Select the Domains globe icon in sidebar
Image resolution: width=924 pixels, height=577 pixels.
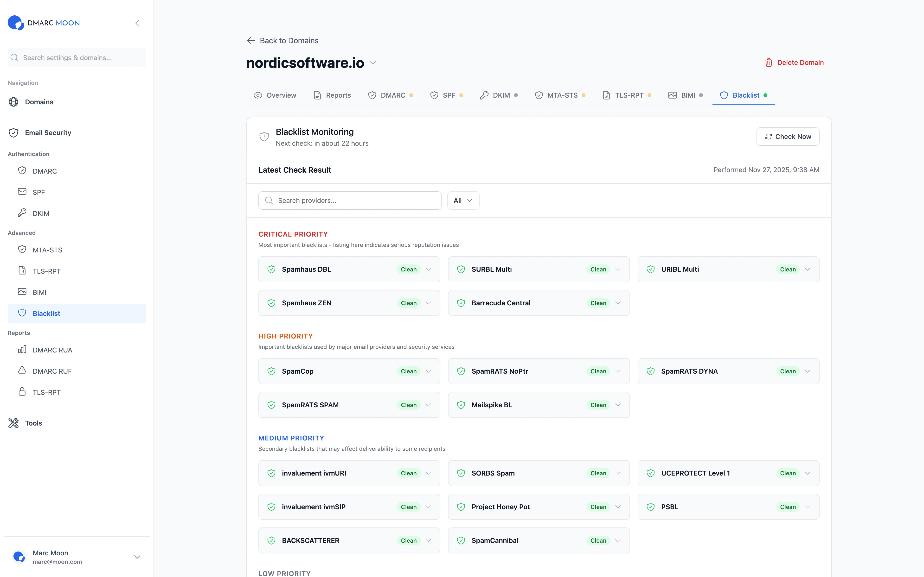click(14, 102)
